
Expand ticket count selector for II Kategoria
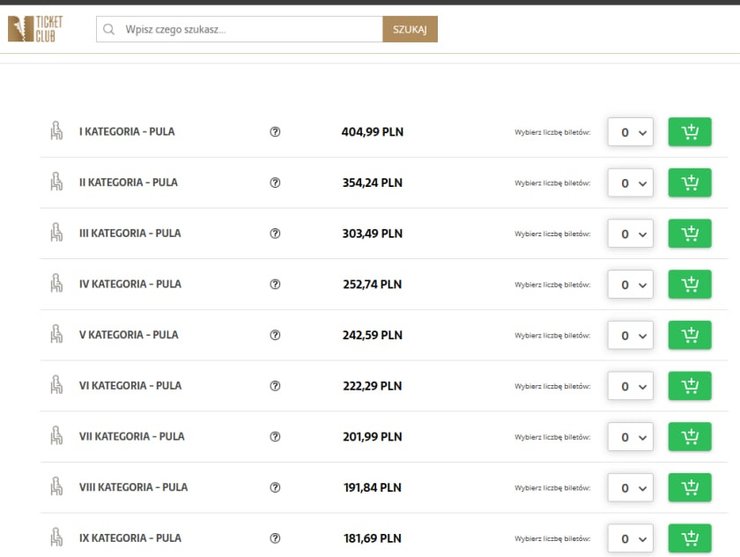[x=630, y=183]
